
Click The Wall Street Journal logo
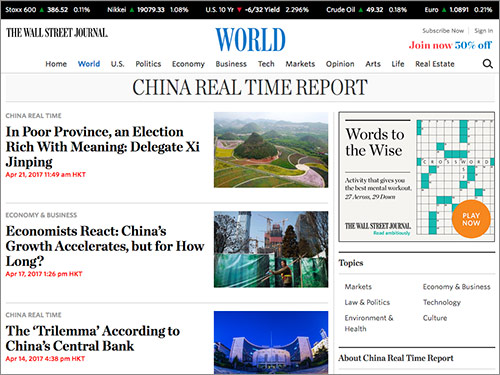pos(57,33)
